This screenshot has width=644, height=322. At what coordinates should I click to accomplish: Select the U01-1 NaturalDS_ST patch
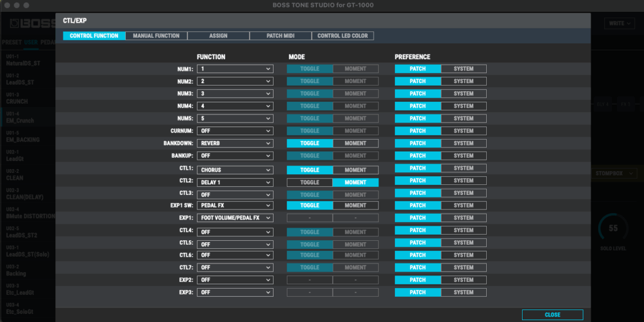click(28, 60)
